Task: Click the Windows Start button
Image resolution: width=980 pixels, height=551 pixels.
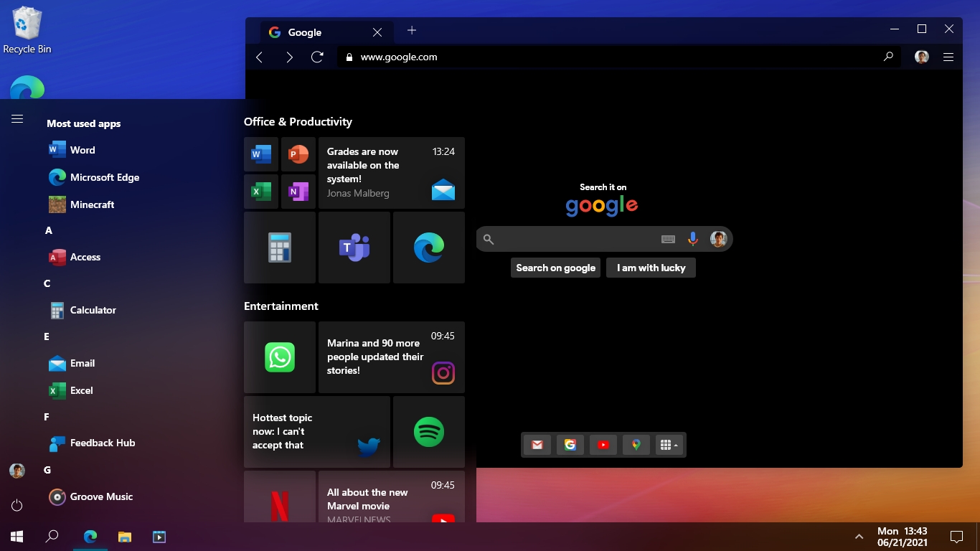Action: tap(17, 537)
